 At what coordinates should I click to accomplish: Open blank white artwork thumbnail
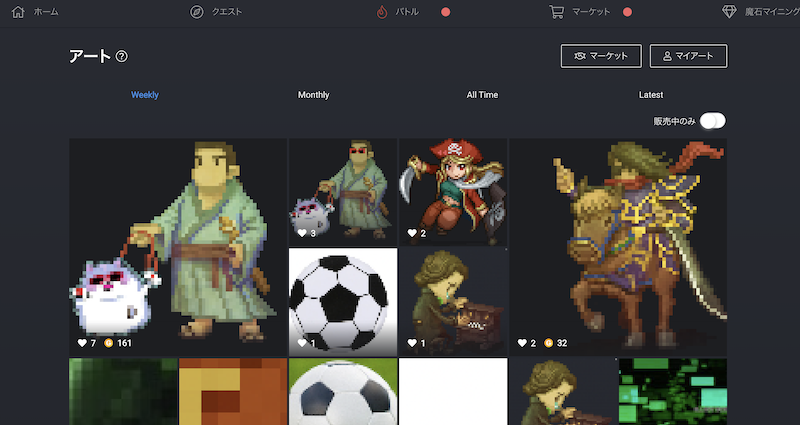(x=453, y=391)
